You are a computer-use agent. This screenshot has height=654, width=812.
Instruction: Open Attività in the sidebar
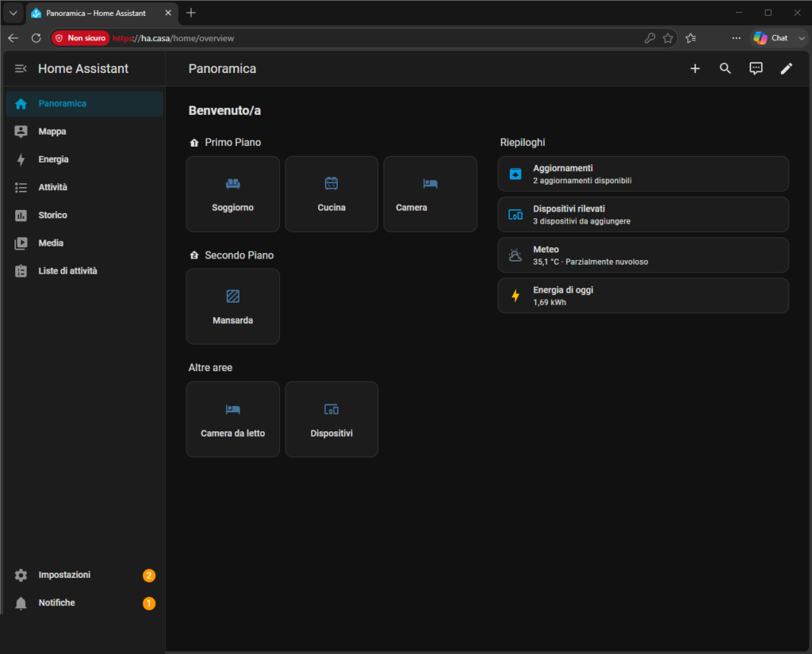pyautogui.click(x=84, y=187)
